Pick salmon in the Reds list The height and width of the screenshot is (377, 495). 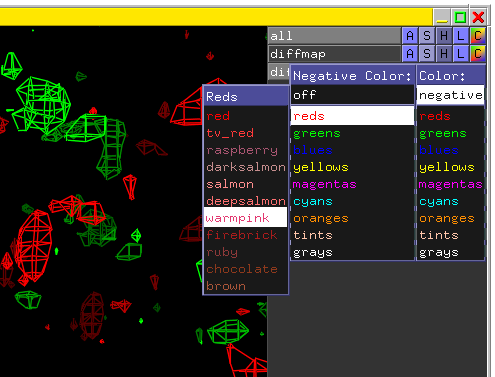pos(246,184)
